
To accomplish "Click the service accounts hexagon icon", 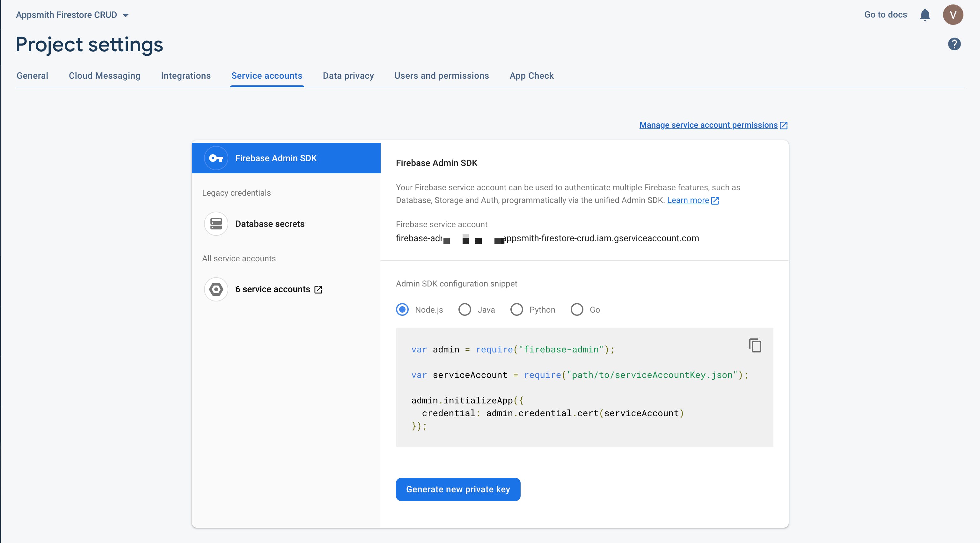I will pyautogui.click(x=216, y=289).
